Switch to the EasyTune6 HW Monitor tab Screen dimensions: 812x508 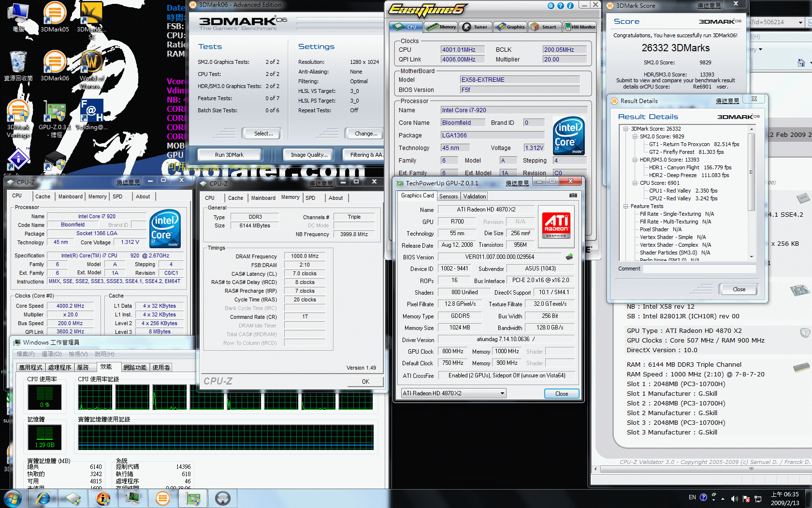(x=580, y=27)
